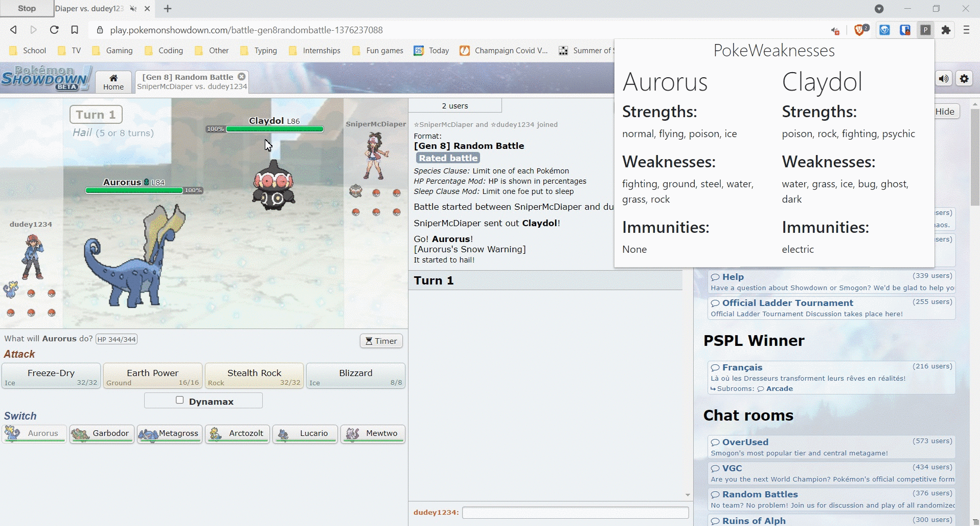
Task: Open the Coding bookmarks folder
Action: [164, 51]
